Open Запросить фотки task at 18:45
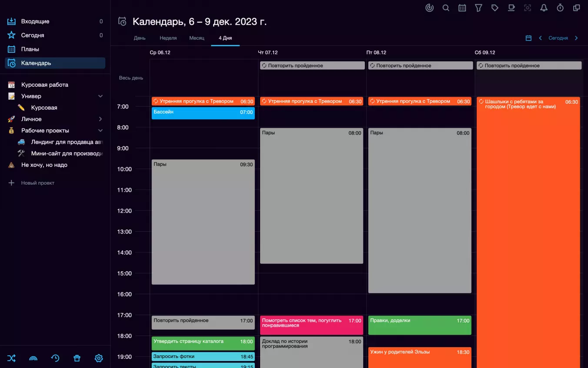588x368 pixels. pos(203,357)
